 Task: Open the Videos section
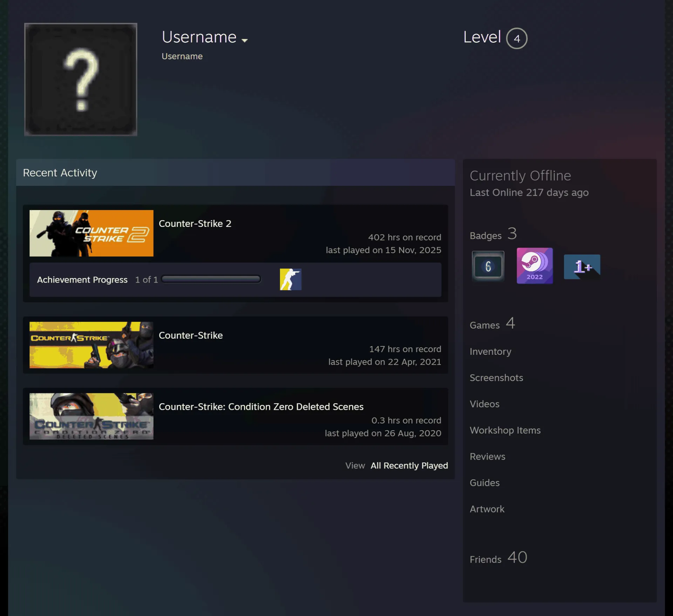point(484,404)
